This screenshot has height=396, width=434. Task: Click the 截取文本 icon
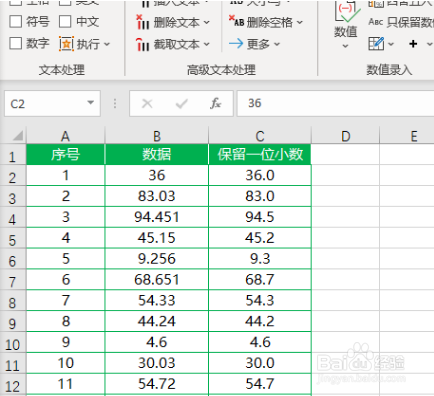[x=142, y=44]
